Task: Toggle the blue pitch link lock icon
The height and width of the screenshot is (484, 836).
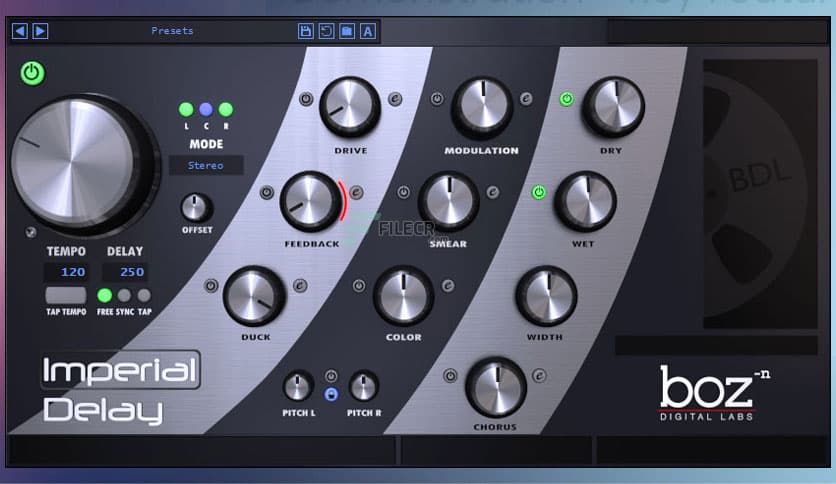Action: tap(331, 394)
